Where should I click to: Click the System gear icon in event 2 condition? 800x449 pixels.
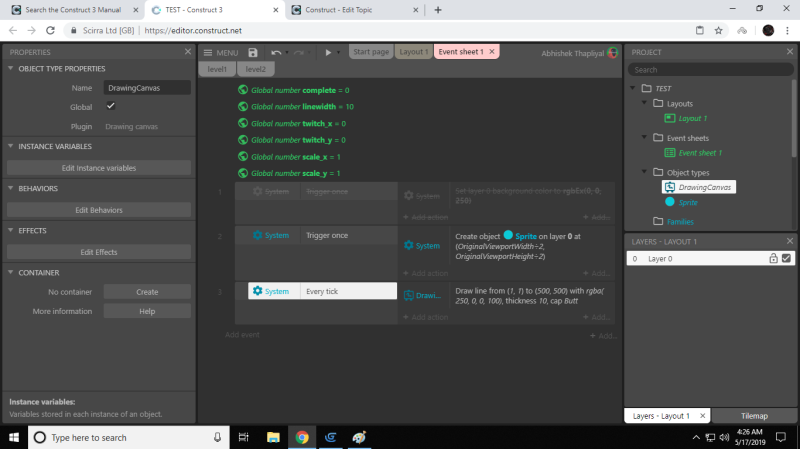click(258, 235)
